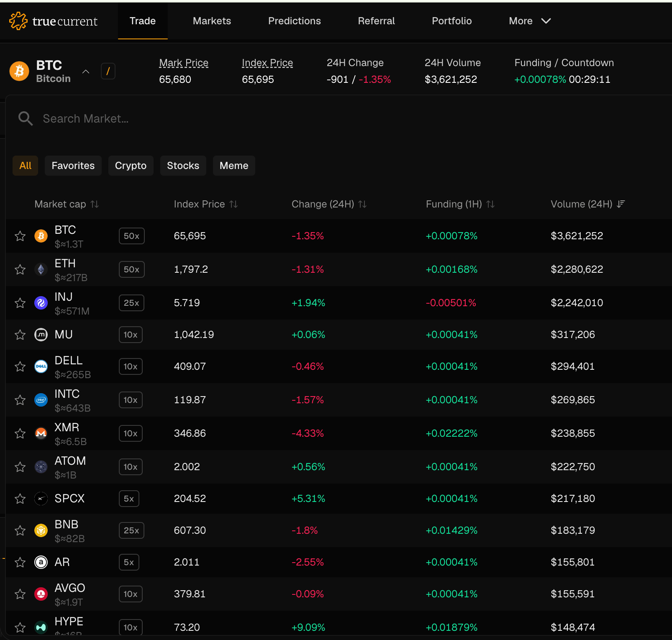
Task: Click the SPCX change +5.31%
Action: [x=308, y=499]
